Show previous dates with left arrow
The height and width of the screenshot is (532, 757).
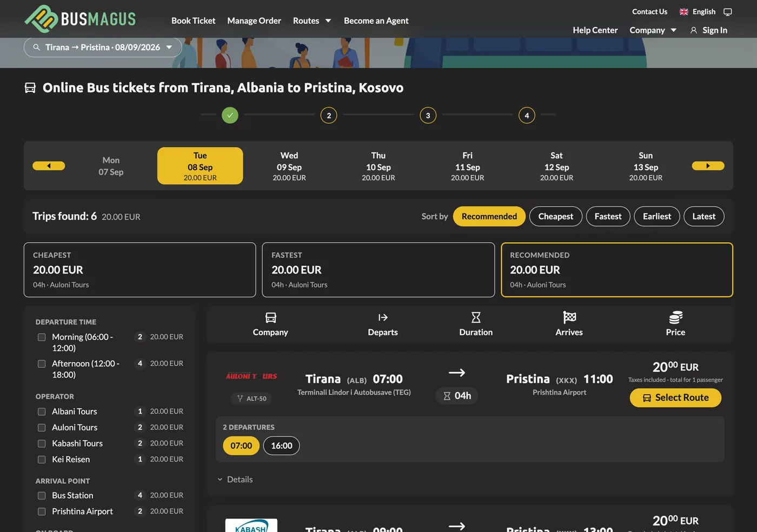49,166
